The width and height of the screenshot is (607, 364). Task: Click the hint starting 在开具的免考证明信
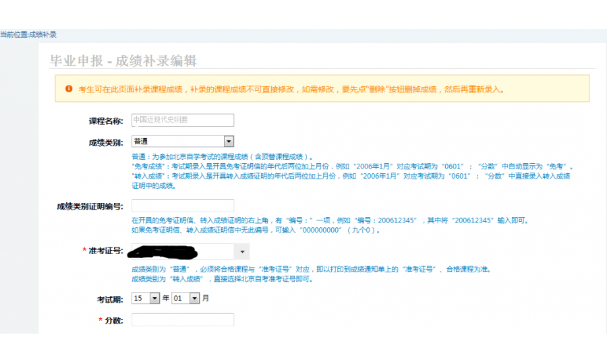(x=330, y=220)
